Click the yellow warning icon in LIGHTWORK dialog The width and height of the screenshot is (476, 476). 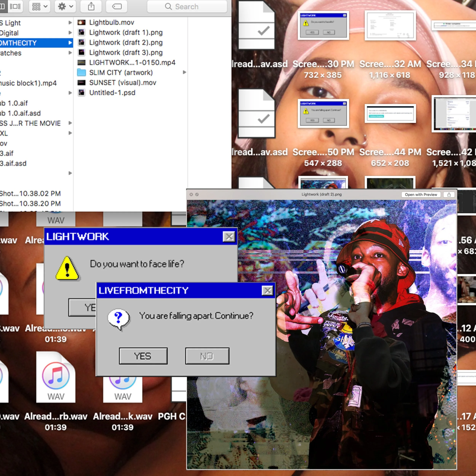point(67,269)
